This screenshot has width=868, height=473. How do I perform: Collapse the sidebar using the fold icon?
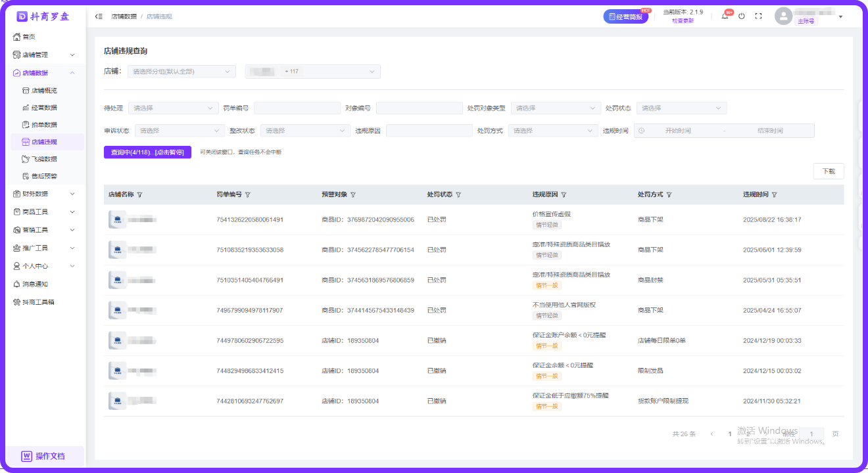tap(99, 16)
